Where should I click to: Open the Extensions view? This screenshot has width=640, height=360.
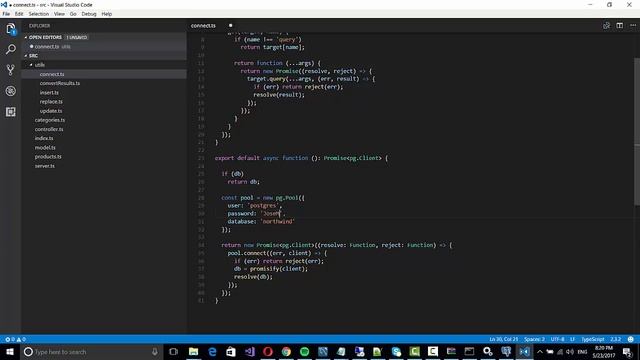point(11,111)
